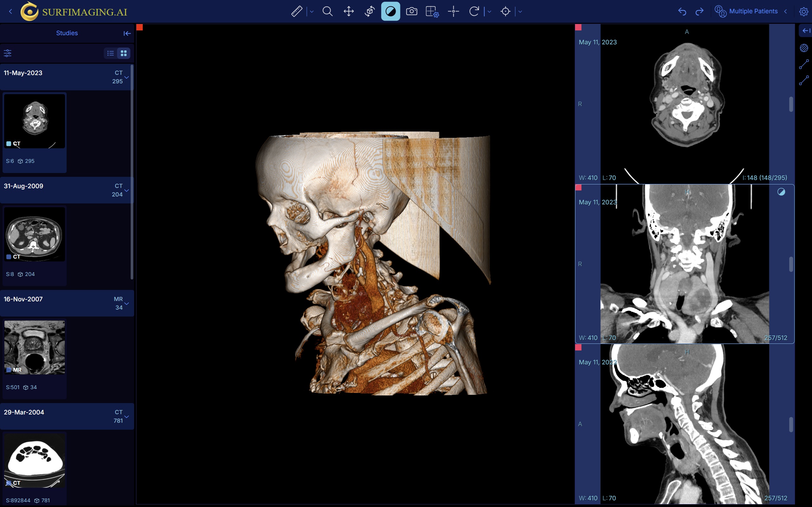Screen dimensions: 812x507
Task: Switch studies to list view
Action: pos(110,53)
